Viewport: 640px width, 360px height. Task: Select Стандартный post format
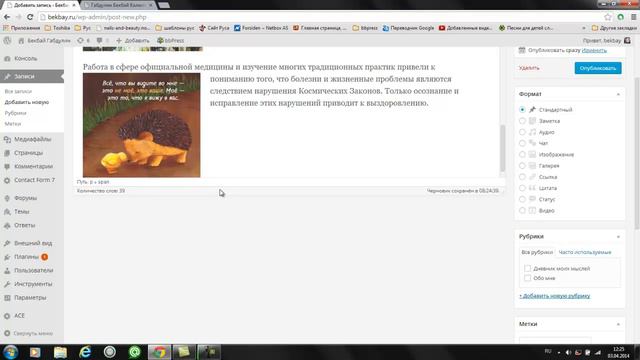(x=522, y=110)
